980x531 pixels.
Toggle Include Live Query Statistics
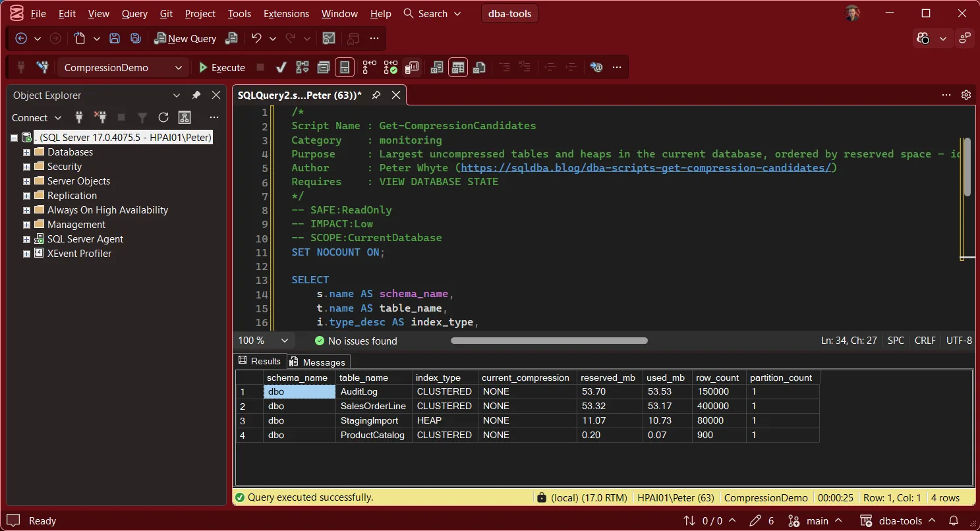click(x=391, y=67)
